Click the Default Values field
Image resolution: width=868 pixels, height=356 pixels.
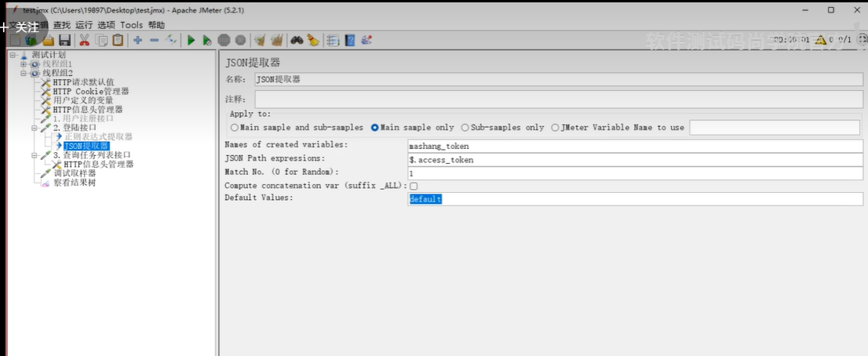click(x=634, y=199)
